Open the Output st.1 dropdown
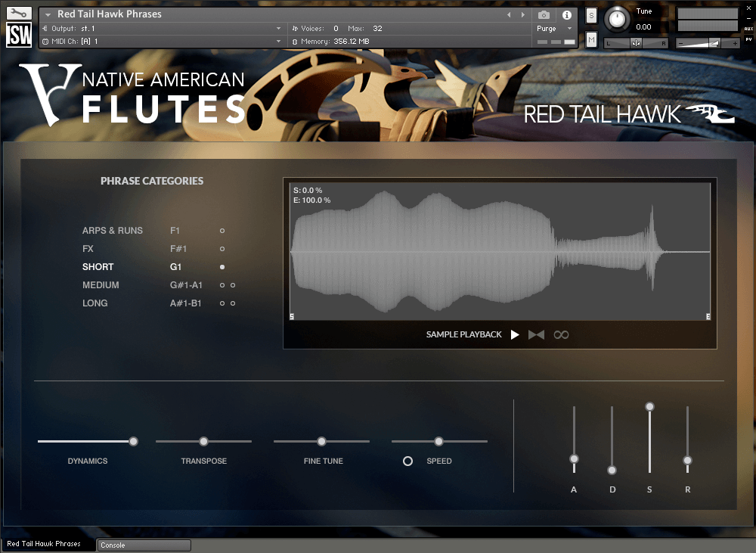756x553 pixels. 277,27
